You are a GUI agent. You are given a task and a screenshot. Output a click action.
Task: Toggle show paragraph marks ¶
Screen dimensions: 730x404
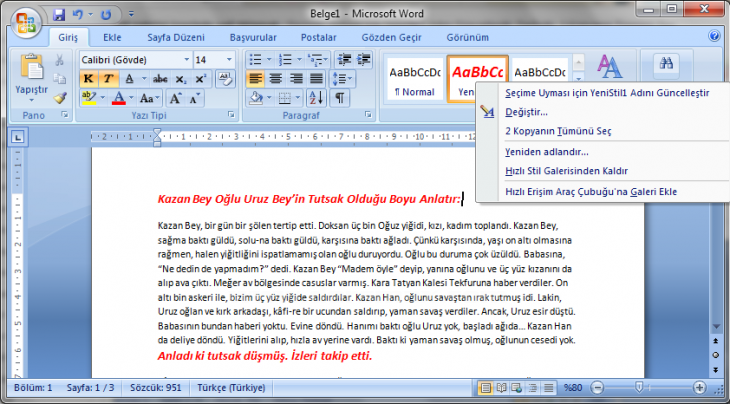pos(340,98)
